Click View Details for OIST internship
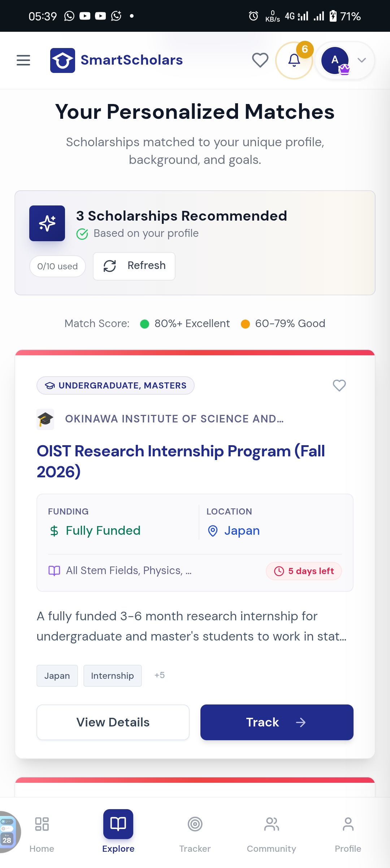Image resolution: width=390 pixels, height=868 pixels. [113, 722]
